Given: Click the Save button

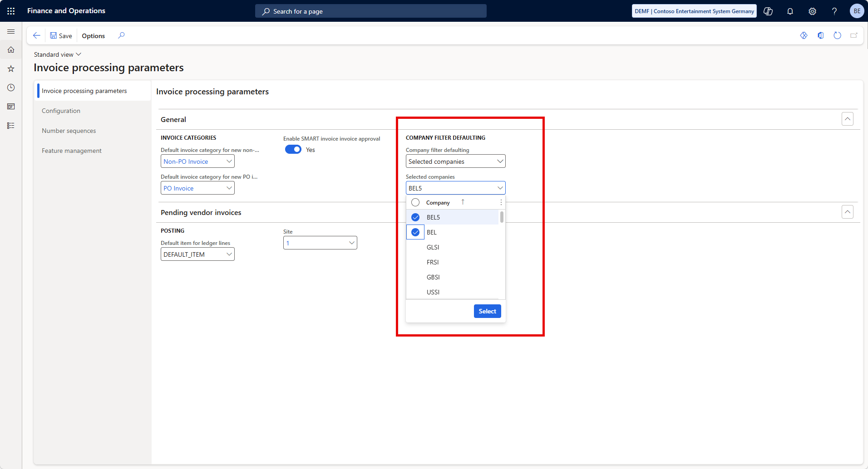Looking at the screenshot, I should [x=61, y=36].
